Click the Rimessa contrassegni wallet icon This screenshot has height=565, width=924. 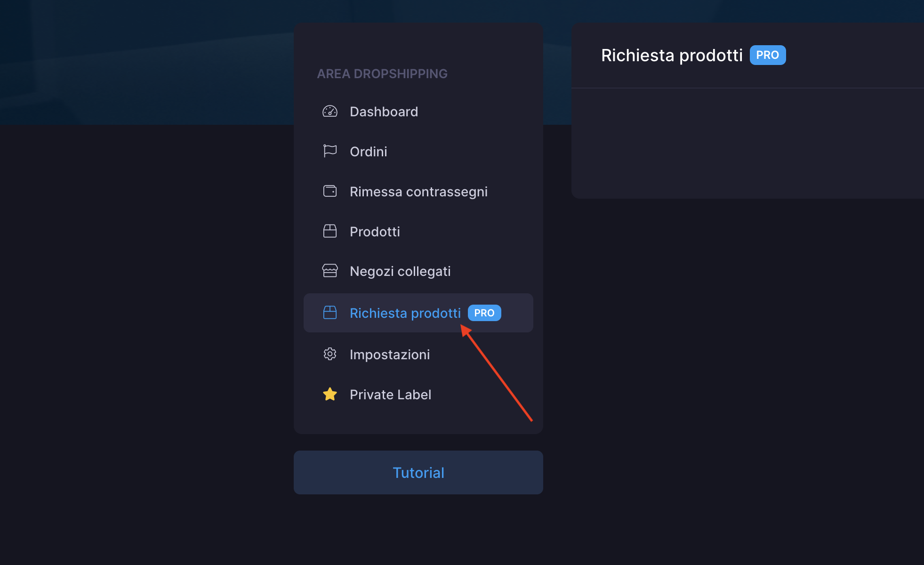(x=329, y=191)
